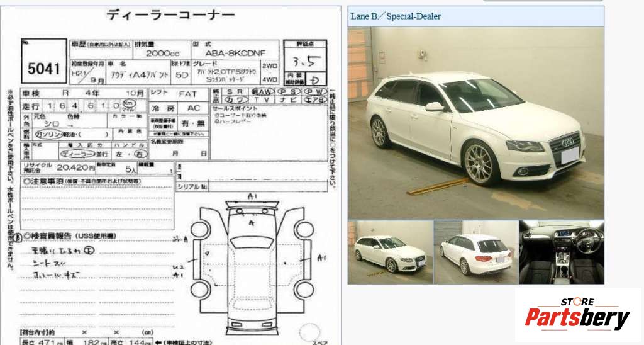Click the '4WD' drive label

coord(269,79)
